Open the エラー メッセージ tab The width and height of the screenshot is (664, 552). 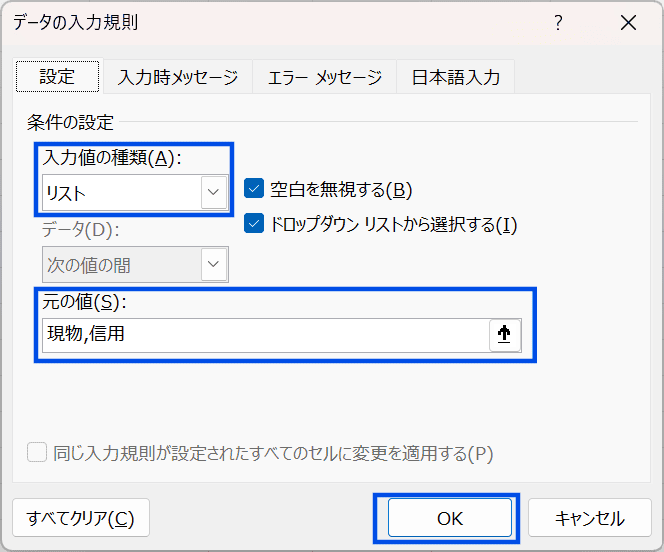325,77
